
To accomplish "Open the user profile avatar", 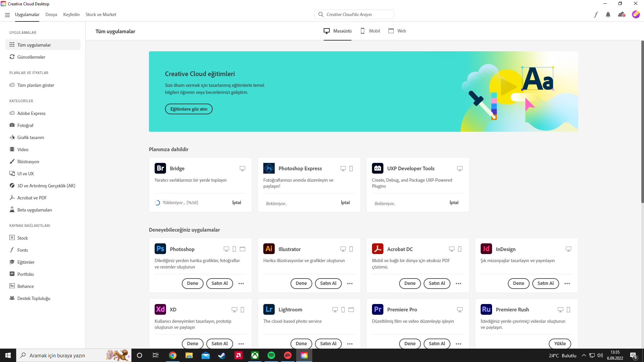I will [636, 14].
